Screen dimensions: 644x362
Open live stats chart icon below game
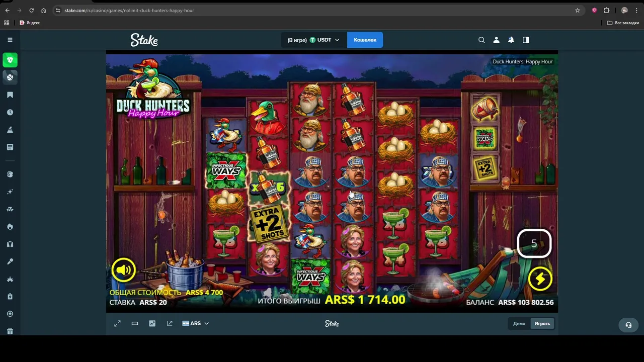(152, 323)
